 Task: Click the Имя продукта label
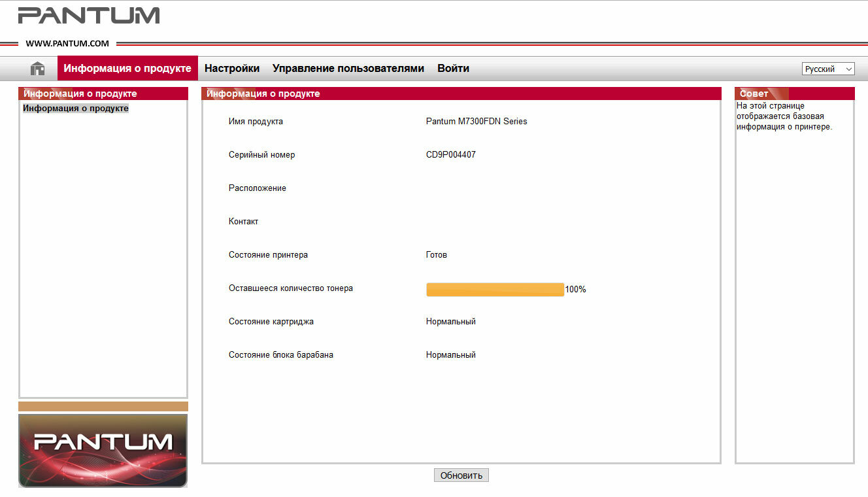coord(256,122)
